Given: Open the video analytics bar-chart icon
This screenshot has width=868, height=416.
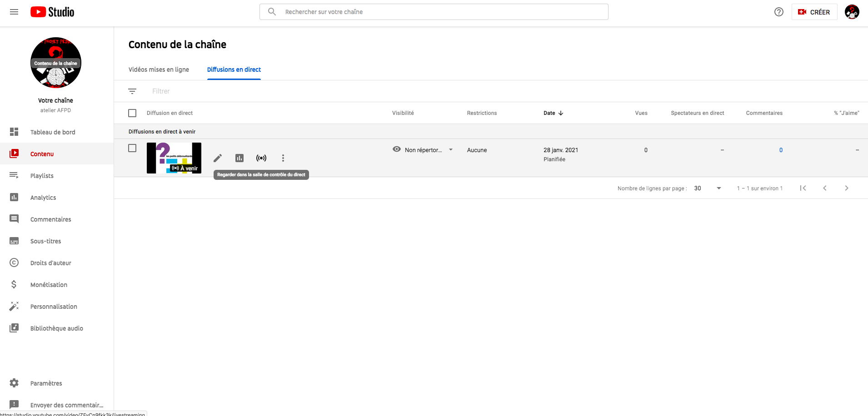Looking at the screenshot, I should click(x=239, y=158).
